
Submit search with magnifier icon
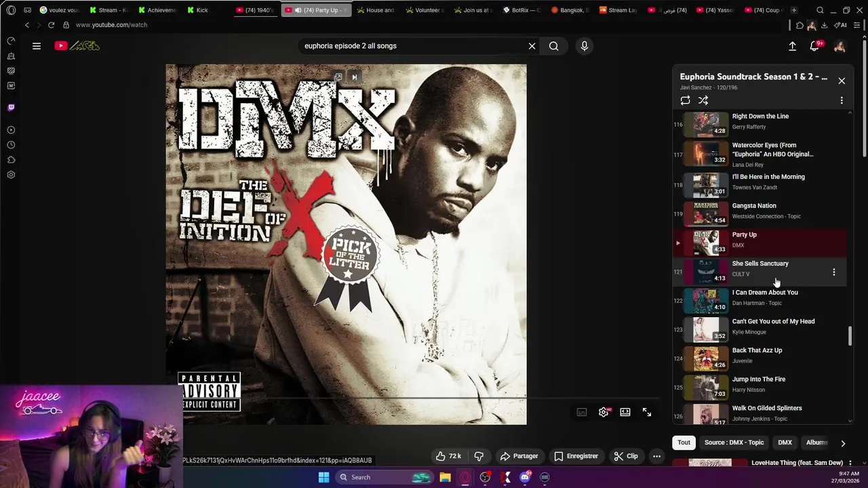click(x=554, y=46)
